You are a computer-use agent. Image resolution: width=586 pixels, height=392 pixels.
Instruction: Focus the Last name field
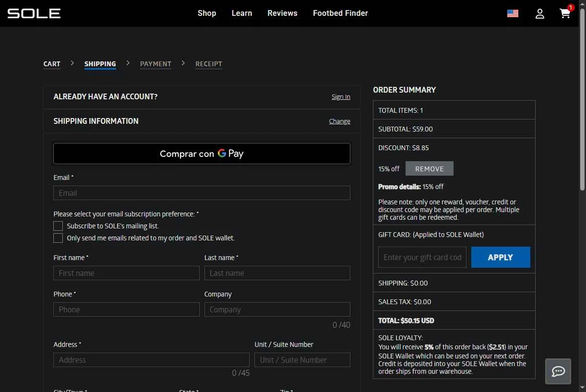tap(277, 273)
